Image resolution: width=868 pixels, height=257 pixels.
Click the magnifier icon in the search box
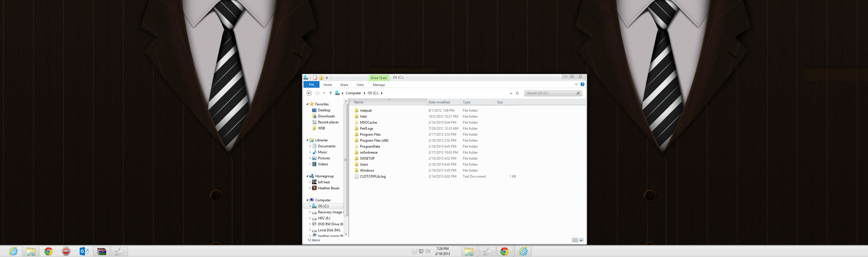point(578,93)
